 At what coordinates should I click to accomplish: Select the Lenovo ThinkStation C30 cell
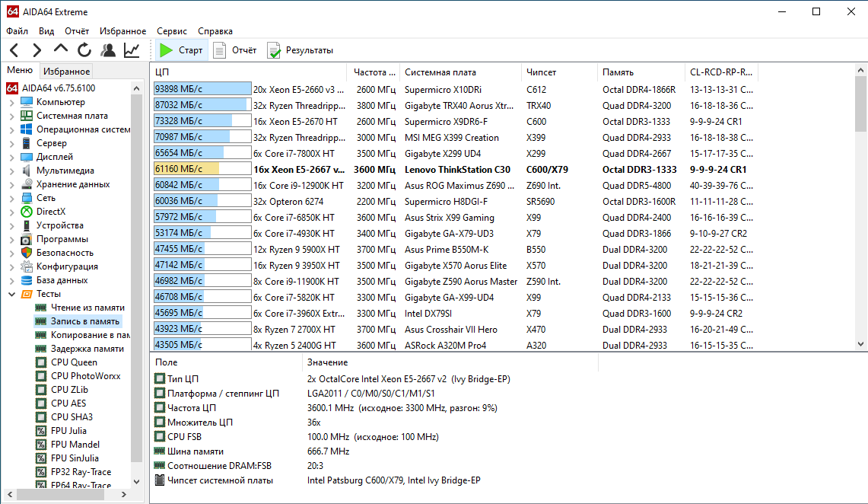tap(457, 170)
